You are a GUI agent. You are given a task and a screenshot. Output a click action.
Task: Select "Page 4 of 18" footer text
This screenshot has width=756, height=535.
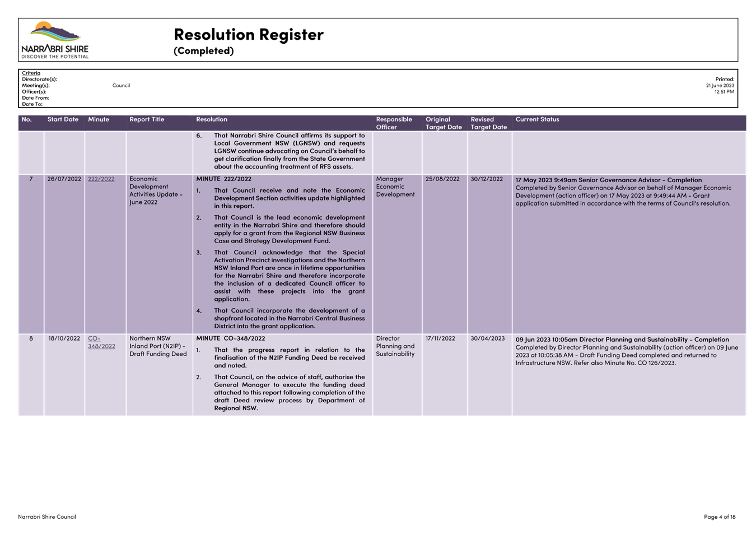point(720,517)
